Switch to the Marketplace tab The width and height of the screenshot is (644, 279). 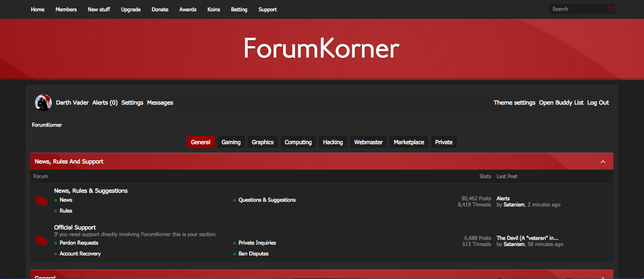pos(409,142)
